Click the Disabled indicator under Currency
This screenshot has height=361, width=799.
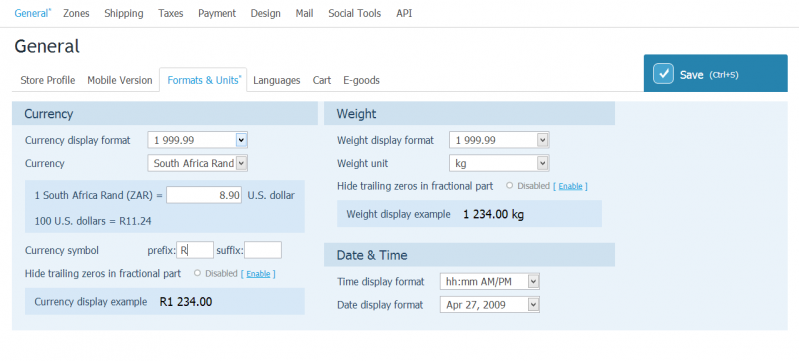(x=216, y=273)
